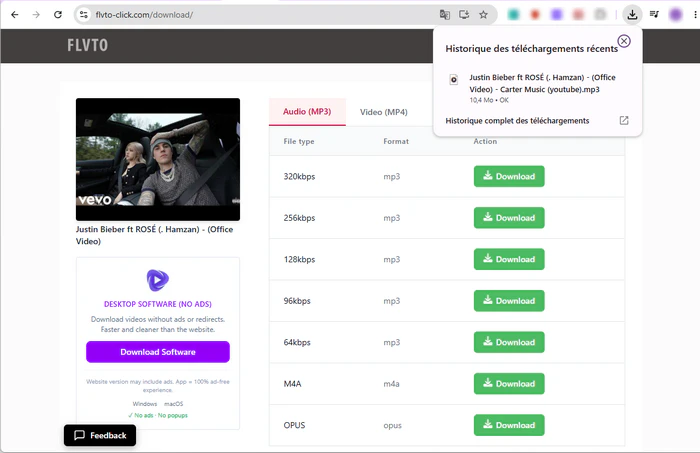The height and width of the screenshot is (453, 700).
Task: Click the red extension icon
Action: pyautogui.click(x=535, y=15)
